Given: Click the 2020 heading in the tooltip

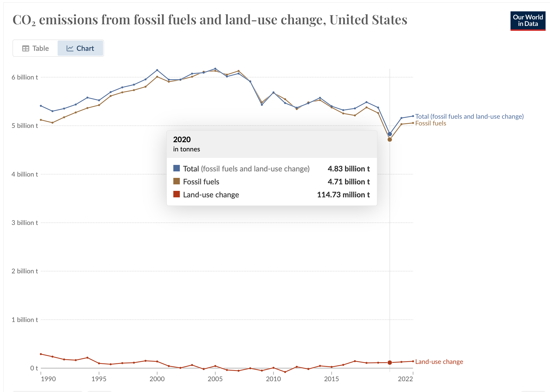Looking at the screenshot, I should [182, 139].
